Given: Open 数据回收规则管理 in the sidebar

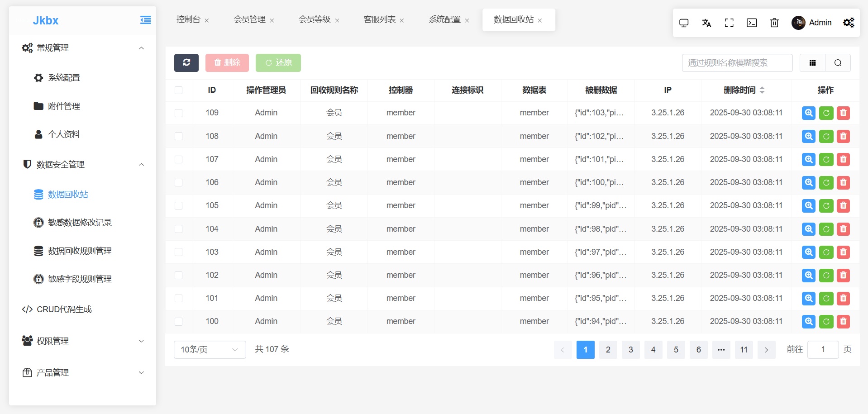Looking at the screenshot, I should [x=80, y=251].
